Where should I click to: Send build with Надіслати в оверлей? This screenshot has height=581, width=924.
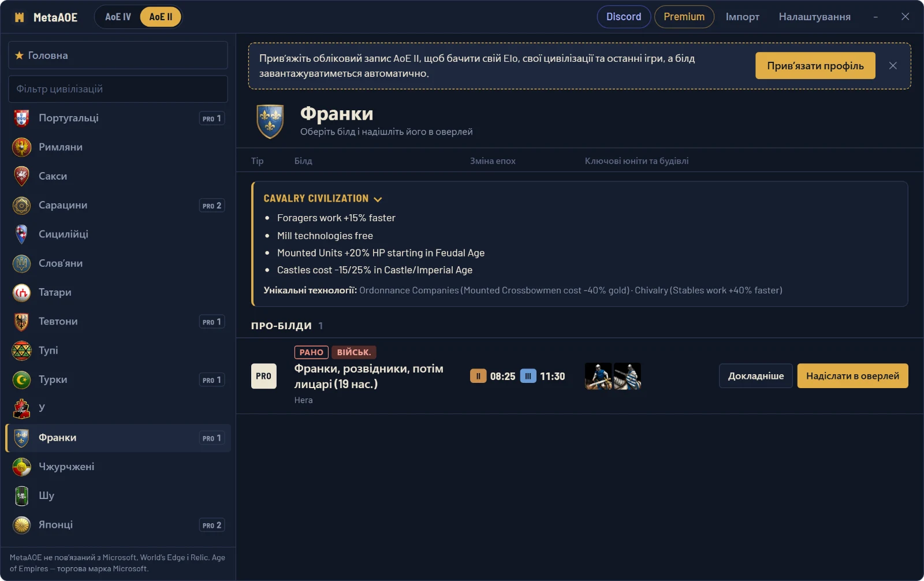click(x=852, y=376)
